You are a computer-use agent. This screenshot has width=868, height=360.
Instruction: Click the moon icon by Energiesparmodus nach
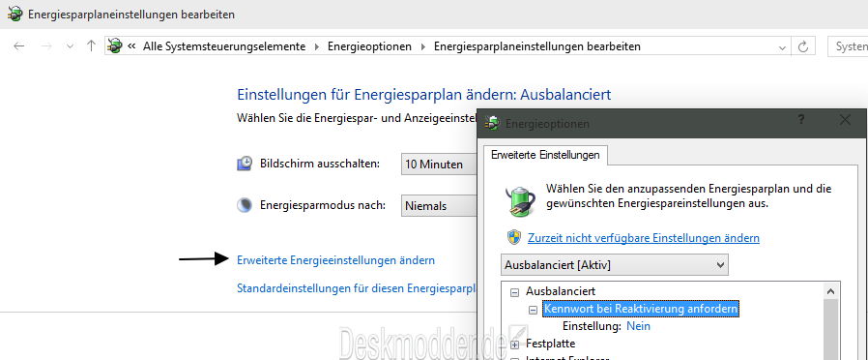point(245,205)
